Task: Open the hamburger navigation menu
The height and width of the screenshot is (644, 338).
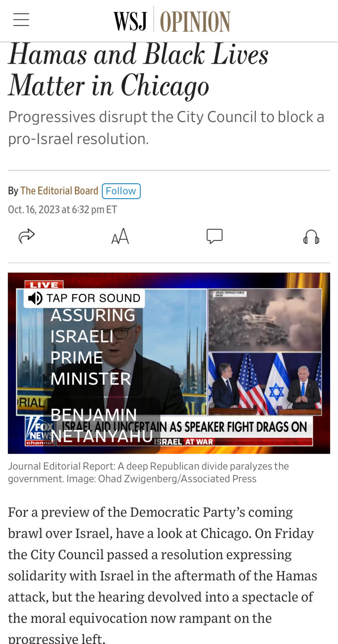Action: pyautogui.click(x=21, y=20)
